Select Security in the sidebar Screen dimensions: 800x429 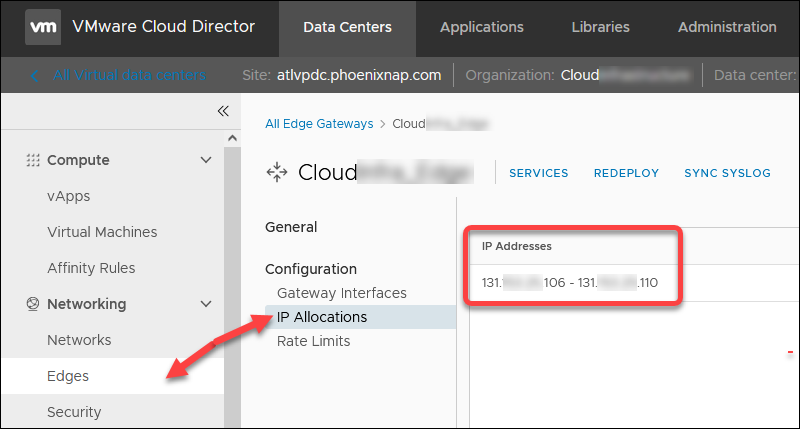click(74, 412)
